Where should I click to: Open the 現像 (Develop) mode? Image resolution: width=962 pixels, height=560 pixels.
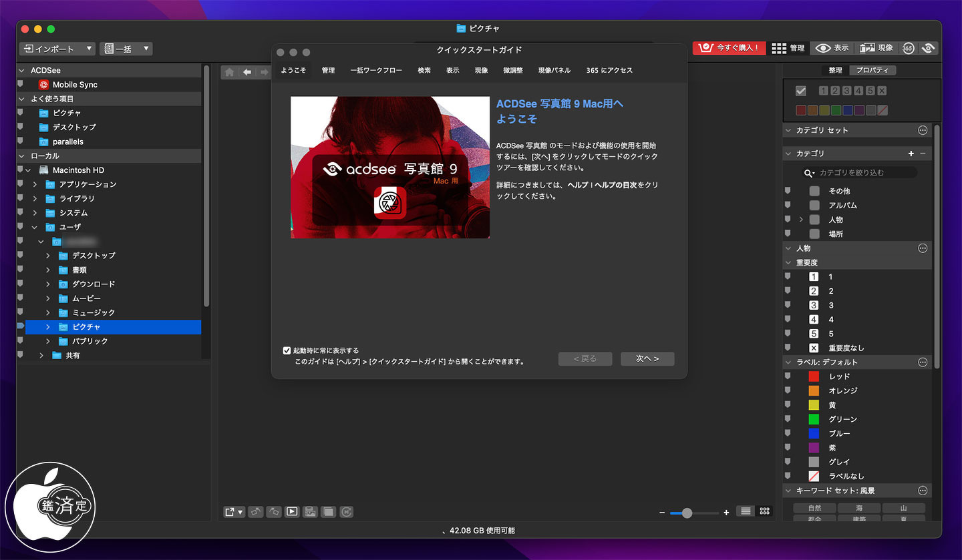click(x=876, y=48)
